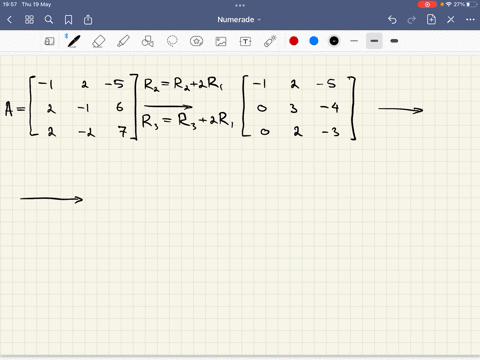This screenshot has height=360, width=480.
Task: Choose the black pen color
Action: pyautogui.click(x=334, y=41)
